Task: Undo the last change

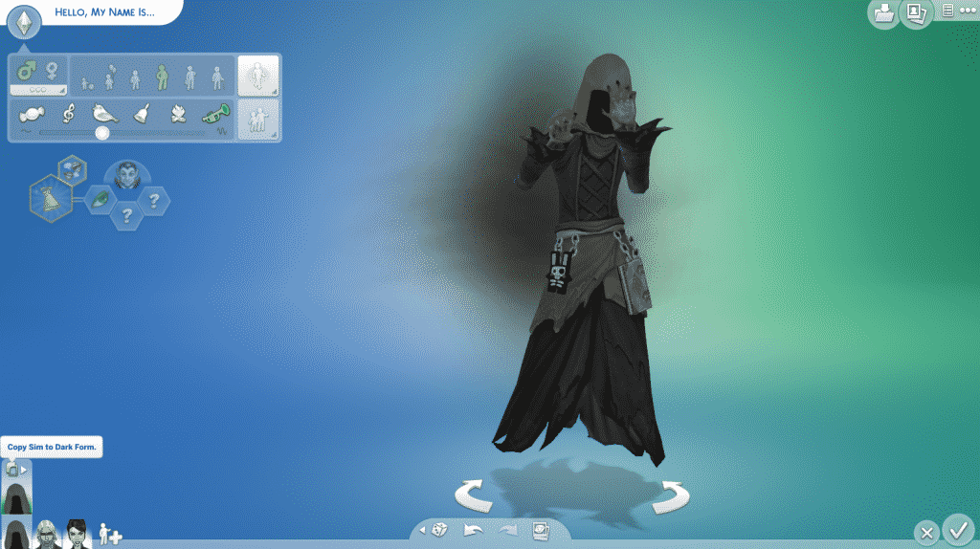Action: click(473, 531)
